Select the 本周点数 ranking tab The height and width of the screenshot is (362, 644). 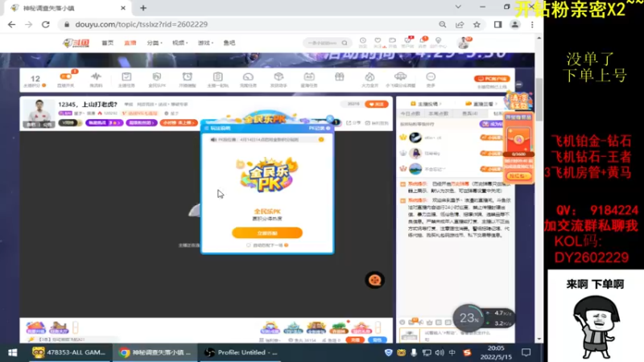pos(438,113)
